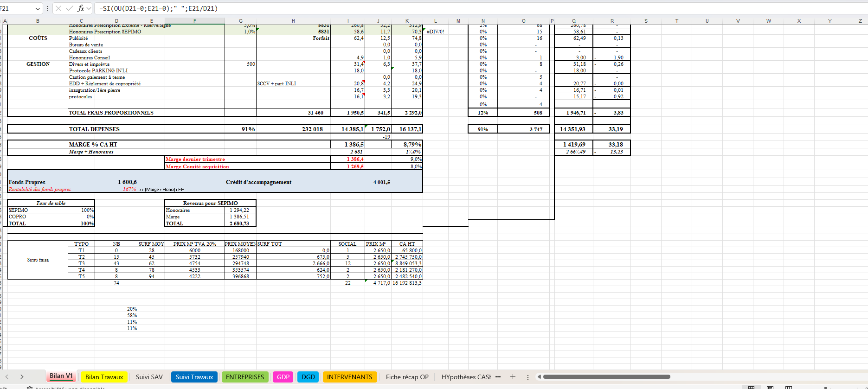This screenshot has width=868, height=389.
Task: Select column Z header
Action: (x=860, y=21)
